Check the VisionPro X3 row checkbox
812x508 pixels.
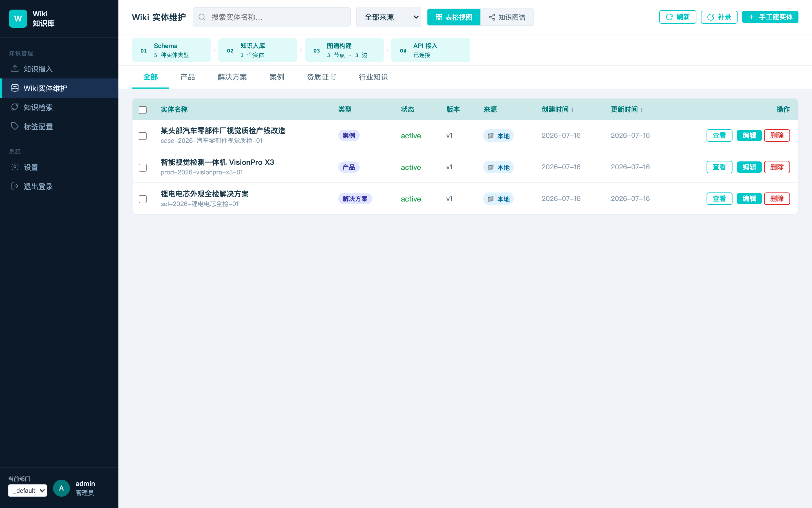click(x=143, y=167)
